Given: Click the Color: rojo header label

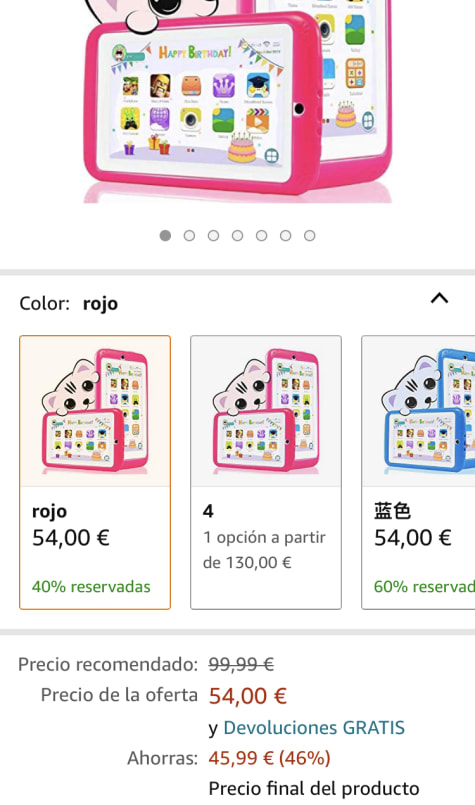Looking at the screenshot, I should [x=68, y=303].
